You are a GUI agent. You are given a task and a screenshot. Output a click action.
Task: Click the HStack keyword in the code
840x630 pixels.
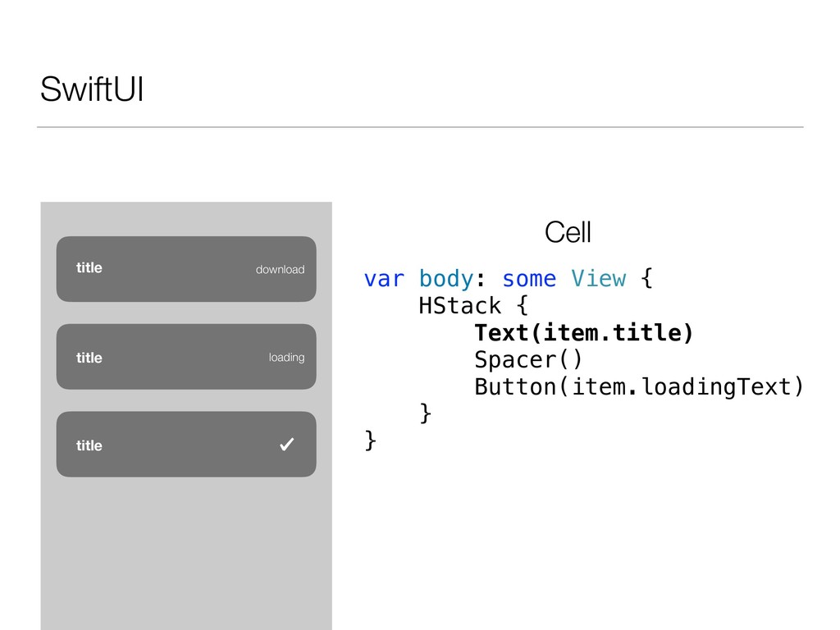[x=459, y=306]
